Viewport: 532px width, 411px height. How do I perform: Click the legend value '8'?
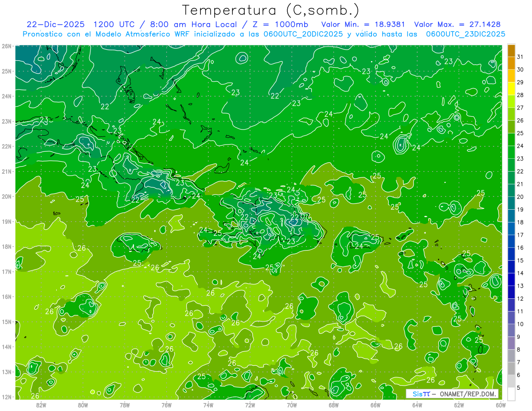click(519, 349)
